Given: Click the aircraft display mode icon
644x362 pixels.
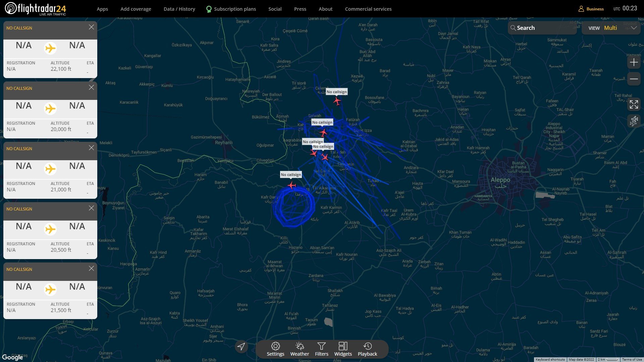Looking at the screenshot, I should [x=634, y=121].
